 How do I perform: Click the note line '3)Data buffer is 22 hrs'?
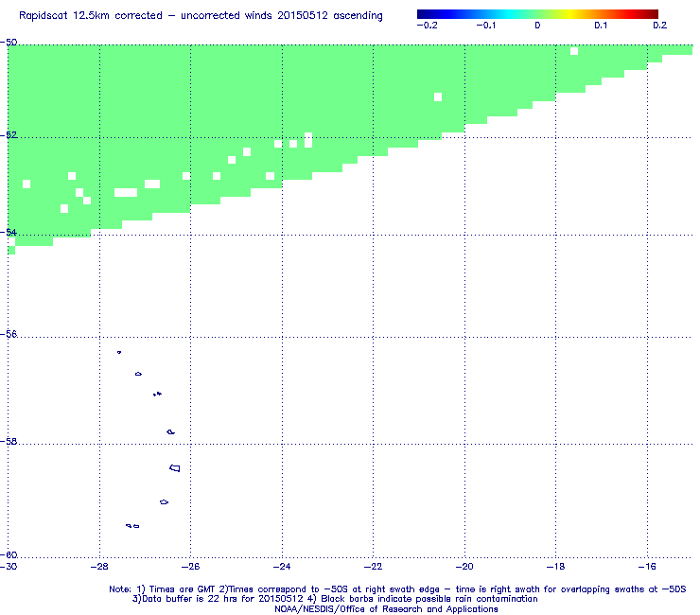pyautogui.click(x=335, y=599)
